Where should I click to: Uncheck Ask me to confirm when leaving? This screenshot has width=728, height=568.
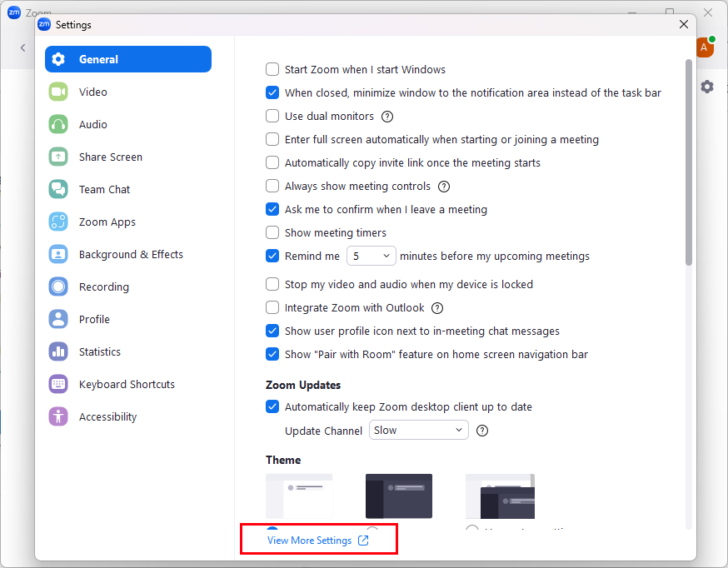pos(272,209)
